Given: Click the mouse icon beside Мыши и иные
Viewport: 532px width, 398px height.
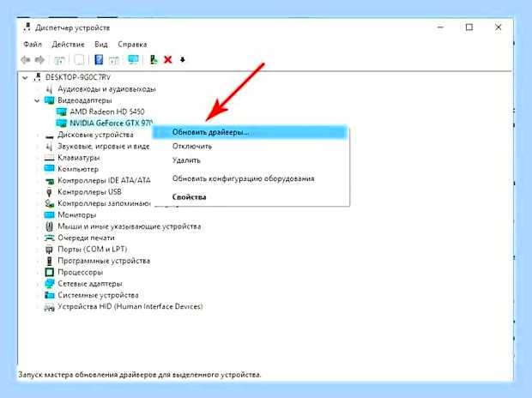Looking at the screenshot, I should point(49,226).
